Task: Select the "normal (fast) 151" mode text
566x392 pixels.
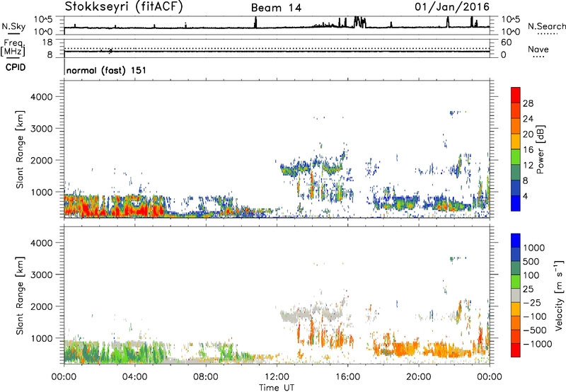Action: [107, 70]
